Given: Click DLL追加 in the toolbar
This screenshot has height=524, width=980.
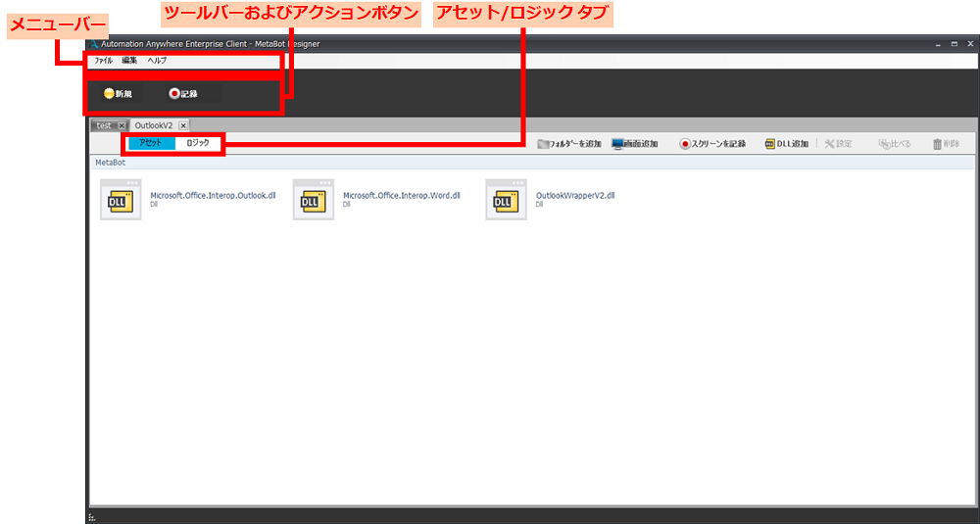Looking at the screenshot, I should coord(787,144).
